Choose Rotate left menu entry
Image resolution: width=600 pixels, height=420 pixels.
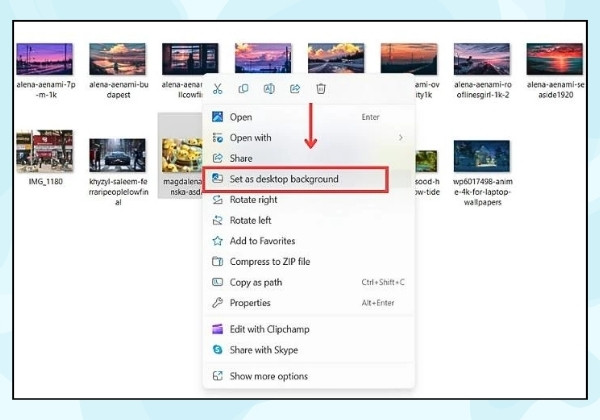pos(308,220)
